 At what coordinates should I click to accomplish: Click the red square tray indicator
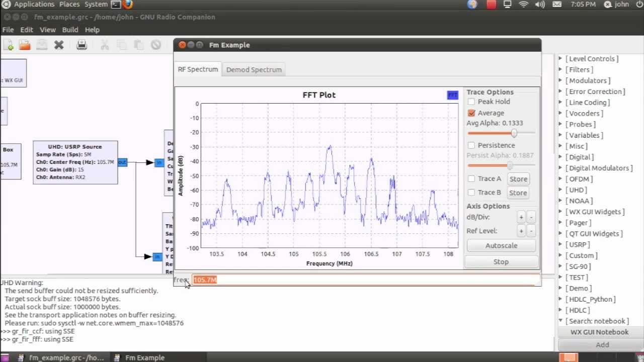[491, 5]
